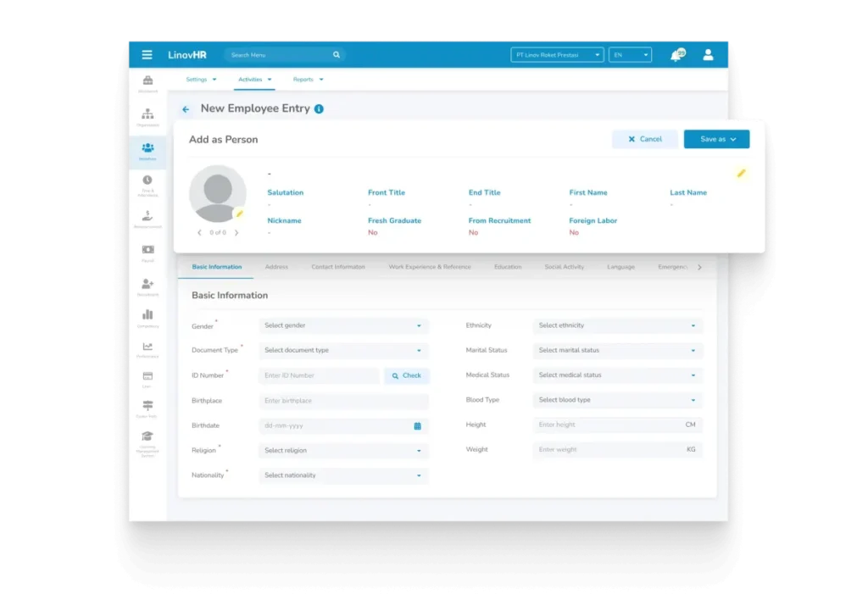Click the avatar profile picture placeholder
Viewport: 868px width, 594px height.
click(218, 194)
